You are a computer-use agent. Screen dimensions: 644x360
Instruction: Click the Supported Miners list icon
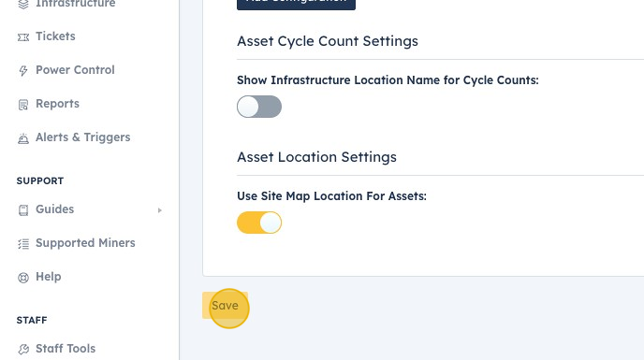[23, 244]
